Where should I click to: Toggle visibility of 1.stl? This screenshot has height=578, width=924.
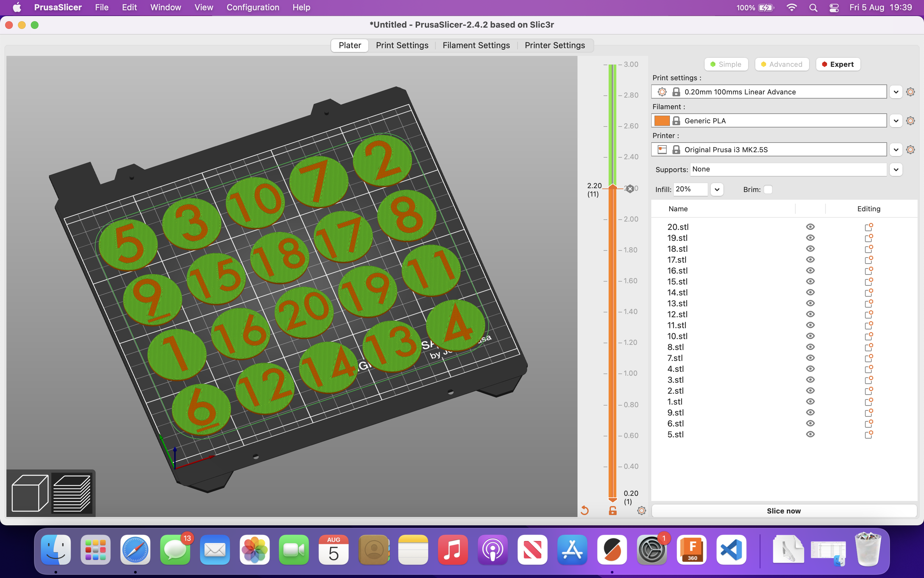click(810, 401)
